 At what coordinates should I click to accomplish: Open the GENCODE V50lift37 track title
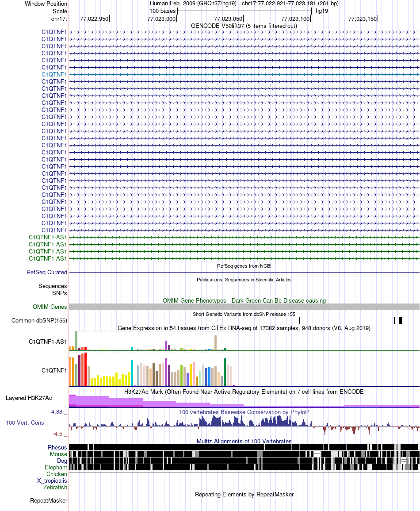pyautogui.click(x=244, y=26)
